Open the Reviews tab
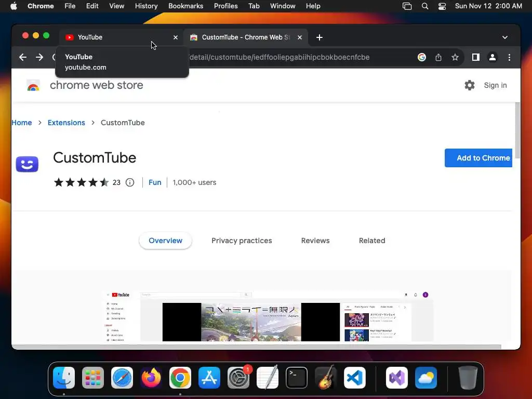 pyautogui.click(x=315, y=241)
